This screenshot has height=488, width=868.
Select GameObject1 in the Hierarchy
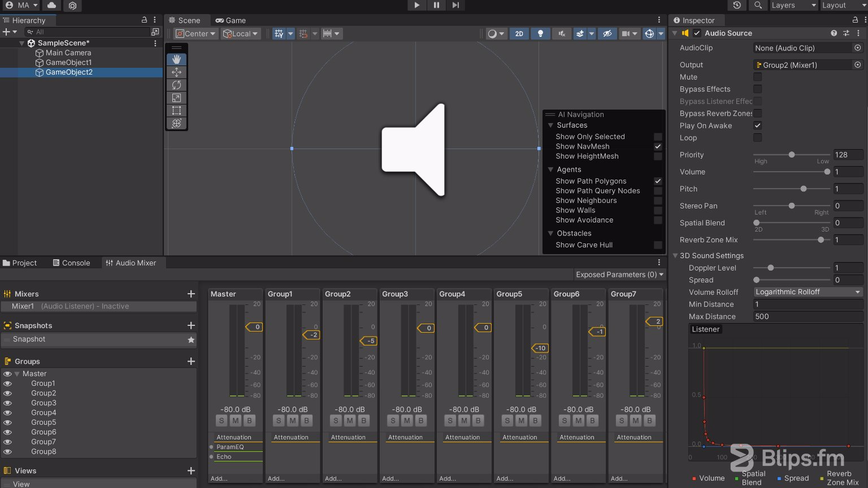pyautogui.click(x=68, y=63)
